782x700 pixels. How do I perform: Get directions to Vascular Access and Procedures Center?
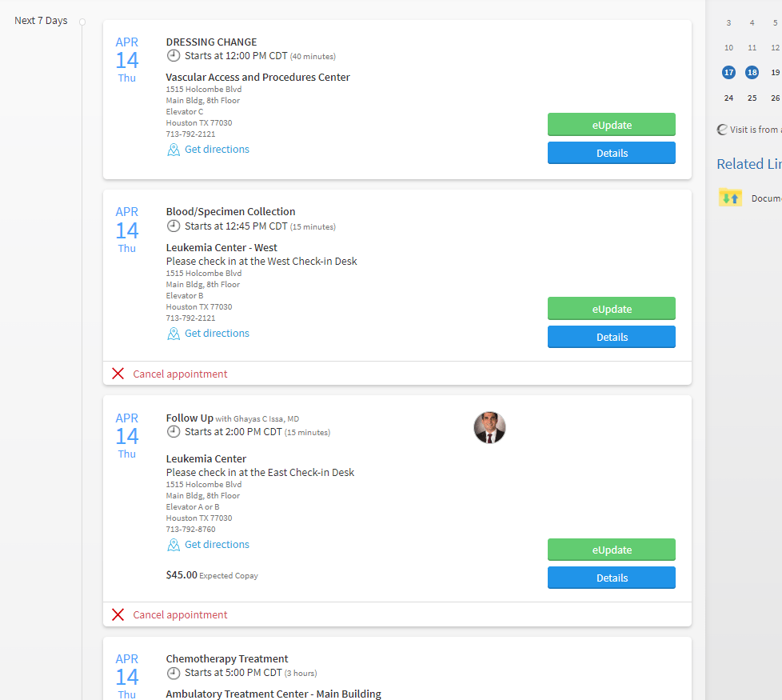pyautogui.click(x=217, y=150)
